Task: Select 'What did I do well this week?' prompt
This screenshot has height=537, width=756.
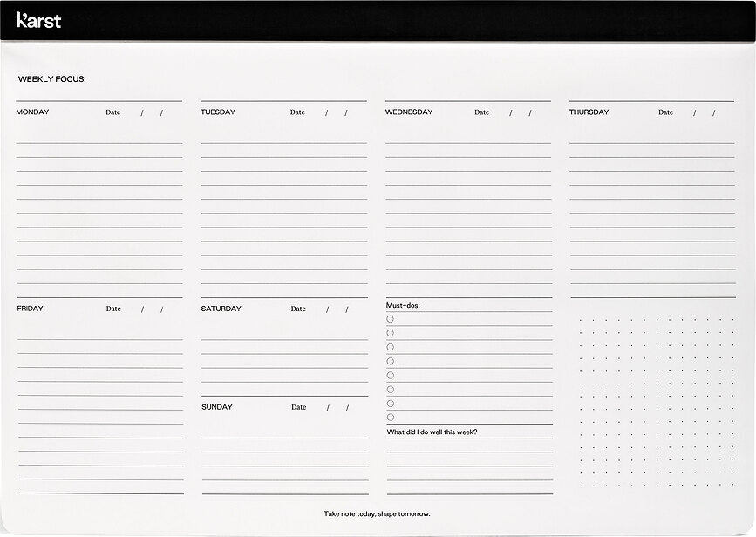Action: [x=432, y=432]
